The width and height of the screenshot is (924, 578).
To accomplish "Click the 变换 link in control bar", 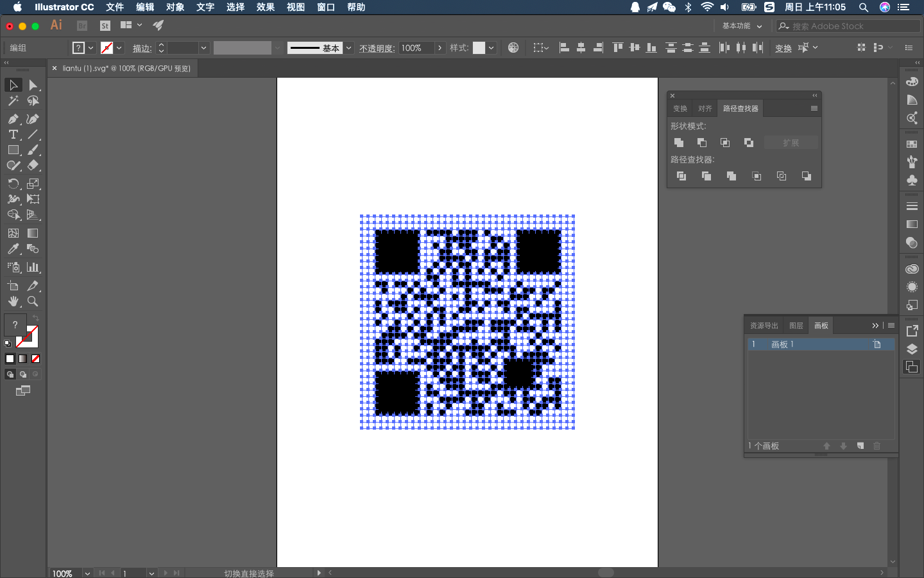I will (783, 48).
